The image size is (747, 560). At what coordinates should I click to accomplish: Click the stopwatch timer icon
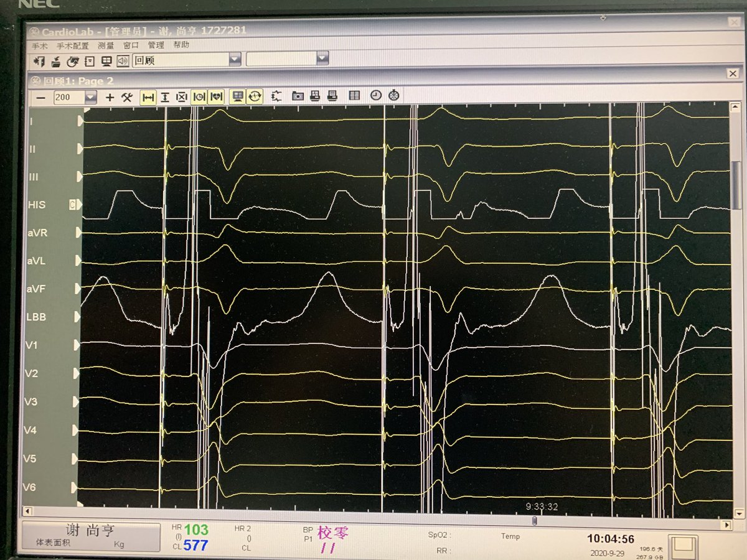(393, 96)
